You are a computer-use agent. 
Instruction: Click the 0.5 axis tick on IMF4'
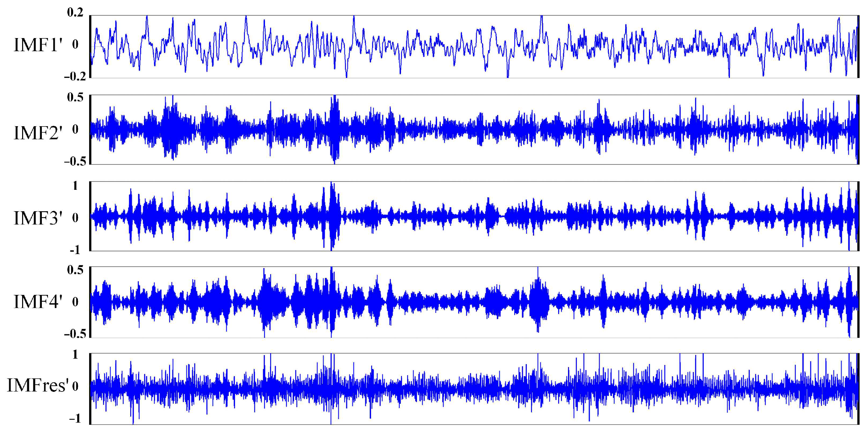pyautogui.click(x=75, y=270)
